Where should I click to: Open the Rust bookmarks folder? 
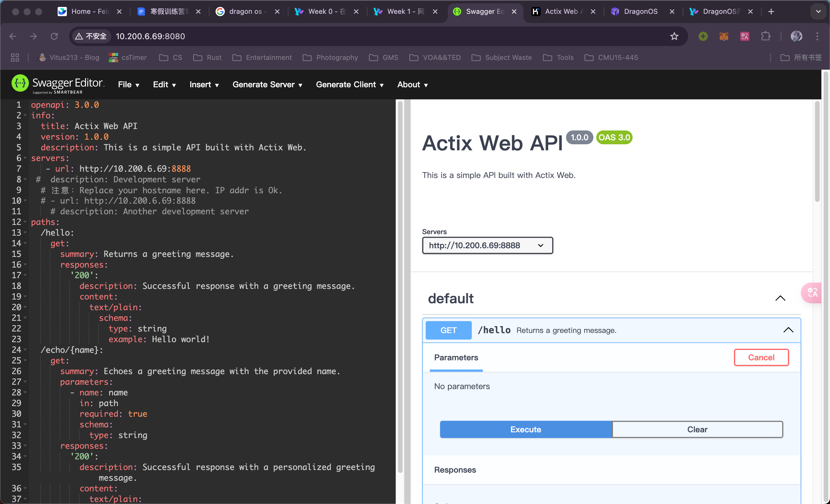pyautogui.click(x=207, y=58)
